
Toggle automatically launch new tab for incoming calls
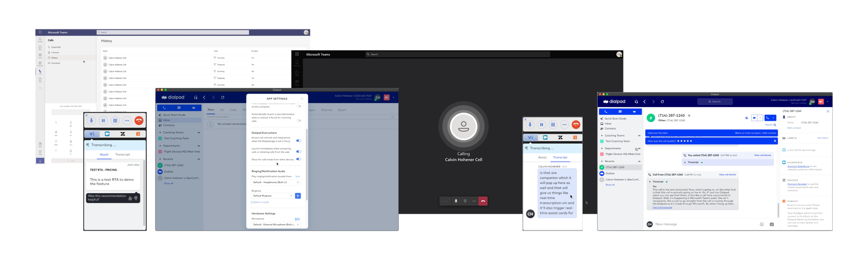coord(299,120)
